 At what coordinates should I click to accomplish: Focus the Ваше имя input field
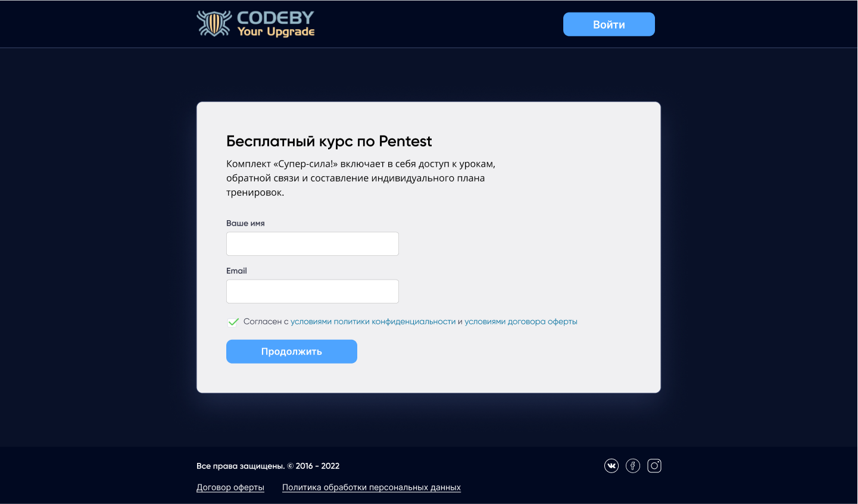click(x=313, y=244)
